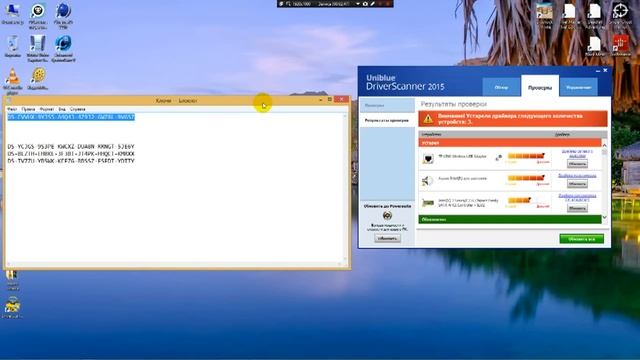This screenshot has width=640, height=360.
Task: Open the bottom-most desktop icon below Notepad
Action: click(12, 306)
